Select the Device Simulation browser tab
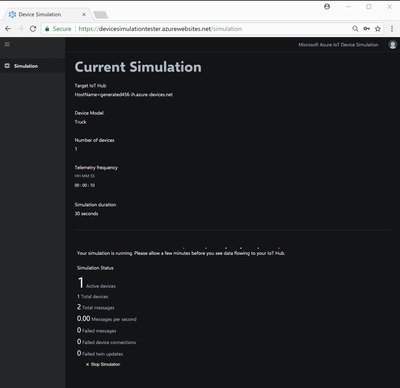The image size is (400, 388). click(47, 14)
